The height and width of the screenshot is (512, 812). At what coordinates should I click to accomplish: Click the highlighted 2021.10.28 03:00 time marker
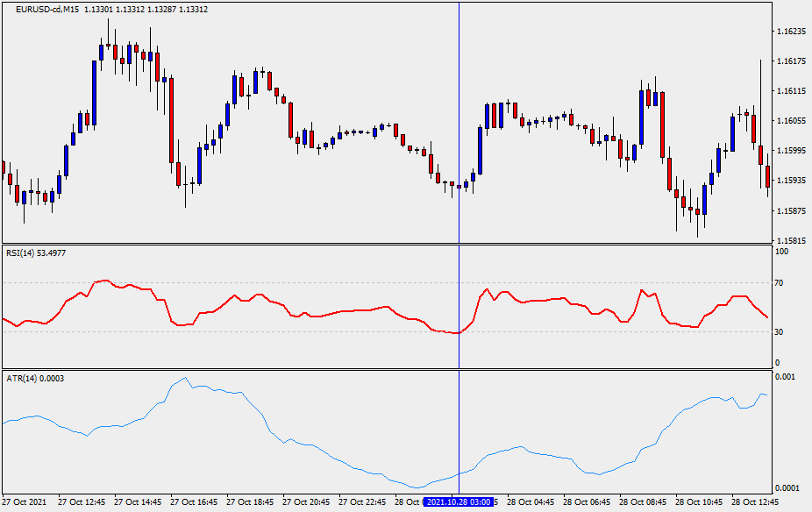click(459, 502)
